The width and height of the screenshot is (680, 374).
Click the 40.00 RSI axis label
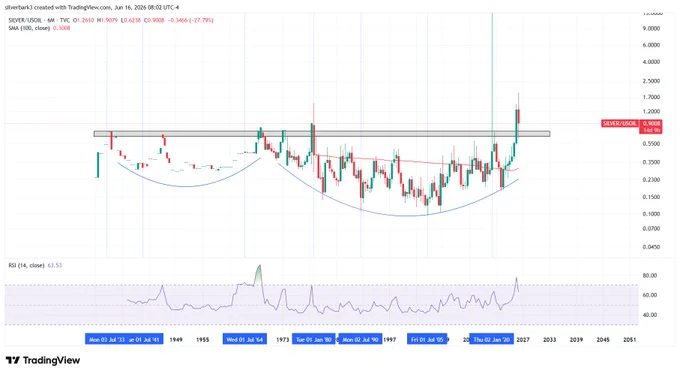pyautogui.click(x=650, y=315)
